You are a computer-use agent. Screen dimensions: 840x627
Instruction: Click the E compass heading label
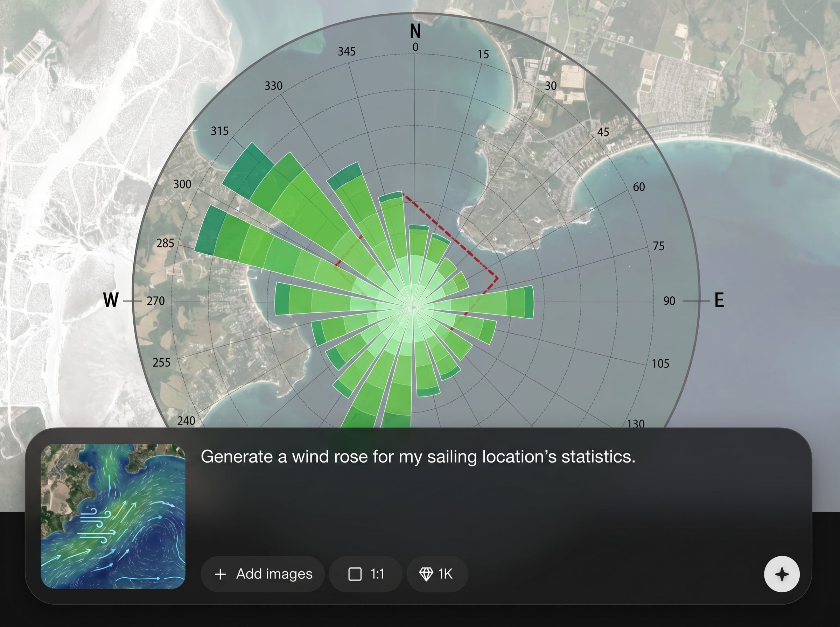point(719,300)
